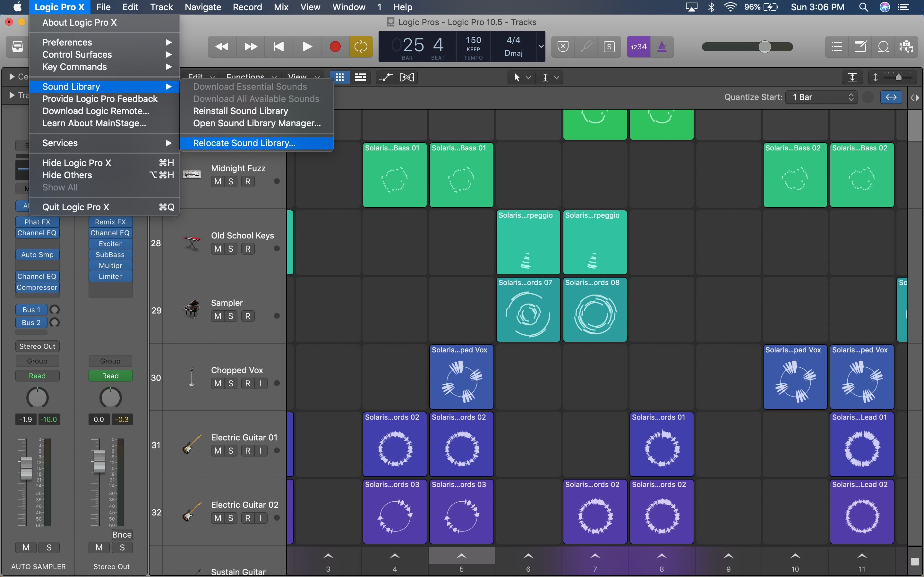Open the Mix menu

click(281, 7)
